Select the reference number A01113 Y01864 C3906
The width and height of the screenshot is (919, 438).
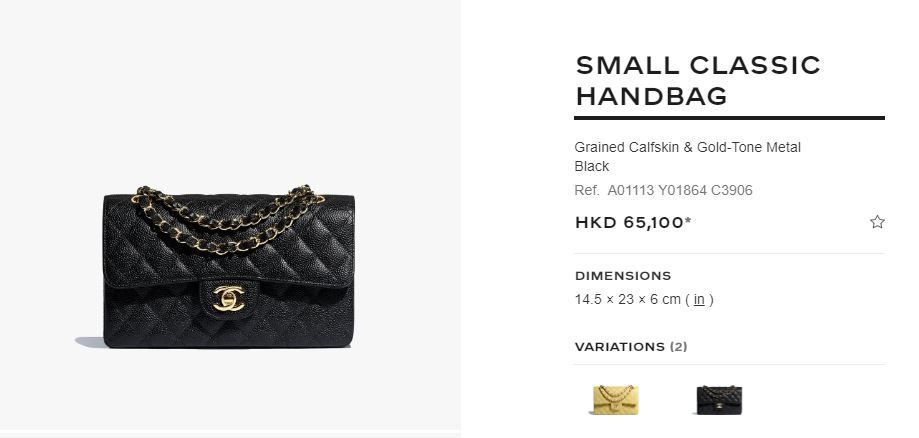[680, 191]
